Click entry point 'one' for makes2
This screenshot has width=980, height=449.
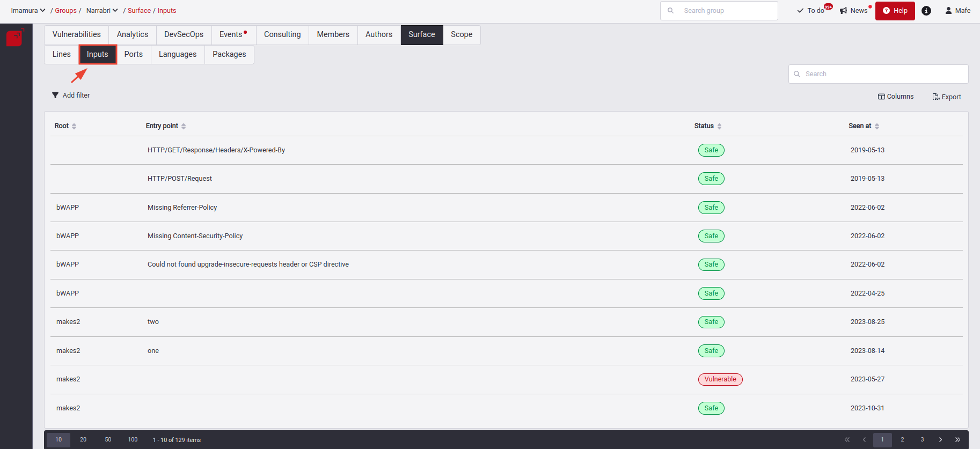tap(153, 351)
